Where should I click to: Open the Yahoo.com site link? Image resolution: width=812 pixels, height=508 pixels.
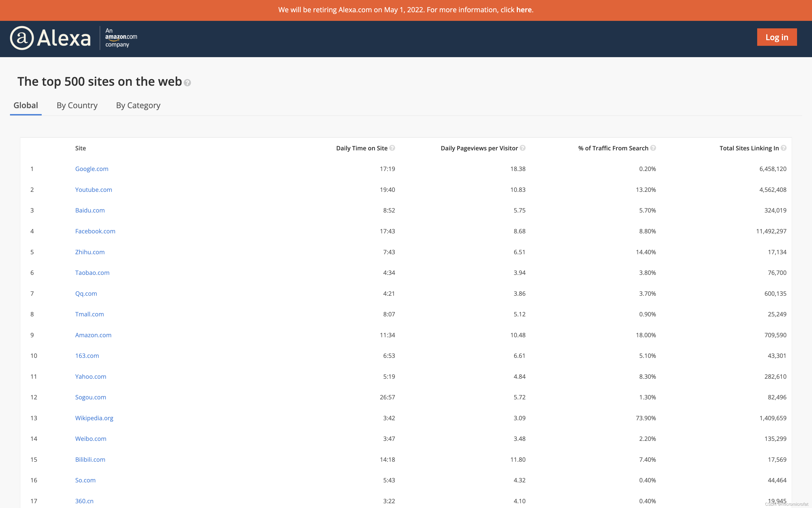(91, 376)
